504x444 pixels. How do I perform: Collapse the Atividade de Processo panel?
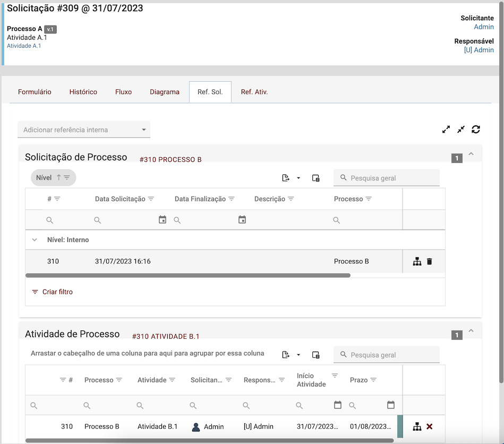471,331
